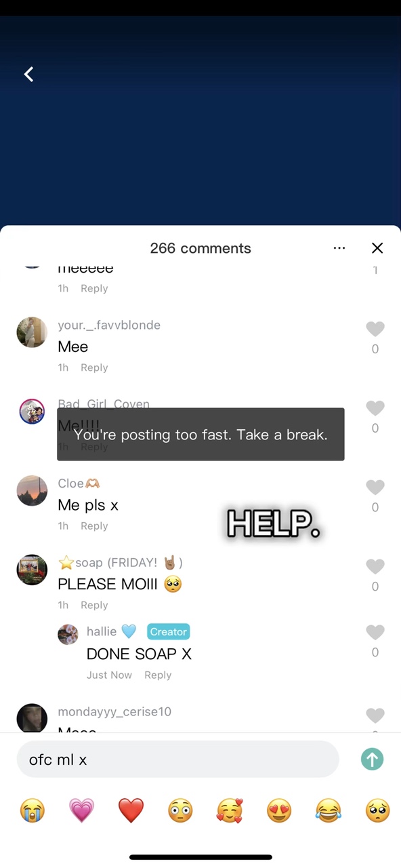Like soap's "PLEASE MOIII" comment
This screenshot has width=401, height=868.
tap(375, 566)
